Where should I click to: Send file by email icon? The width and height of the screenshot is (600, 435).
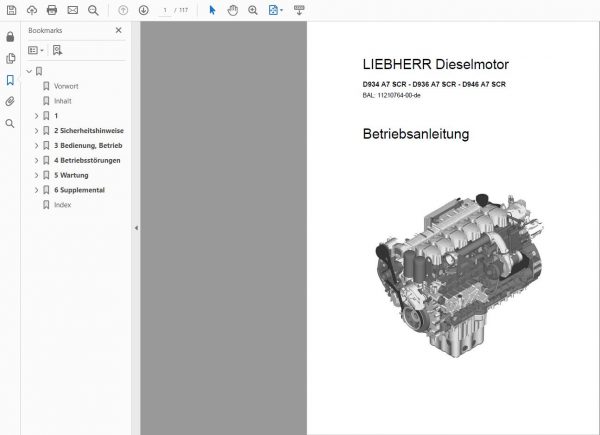point(73,10)
